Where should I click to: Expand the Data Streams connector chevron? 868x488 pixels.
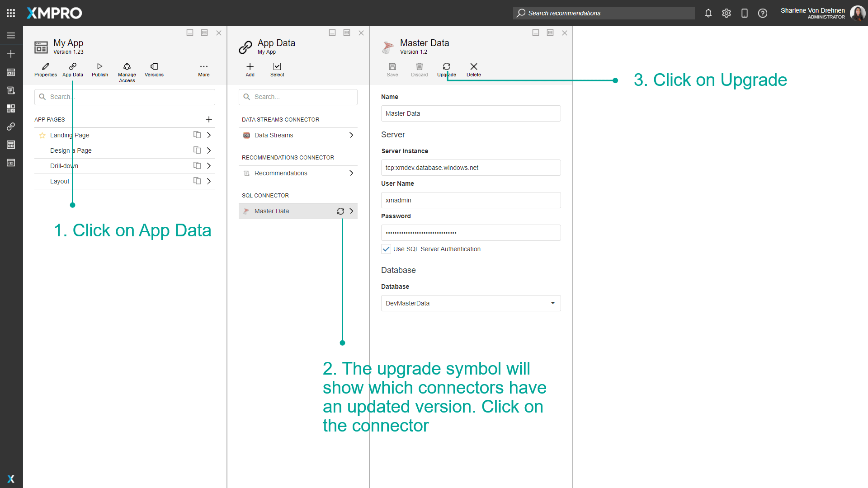pos(351,135)
